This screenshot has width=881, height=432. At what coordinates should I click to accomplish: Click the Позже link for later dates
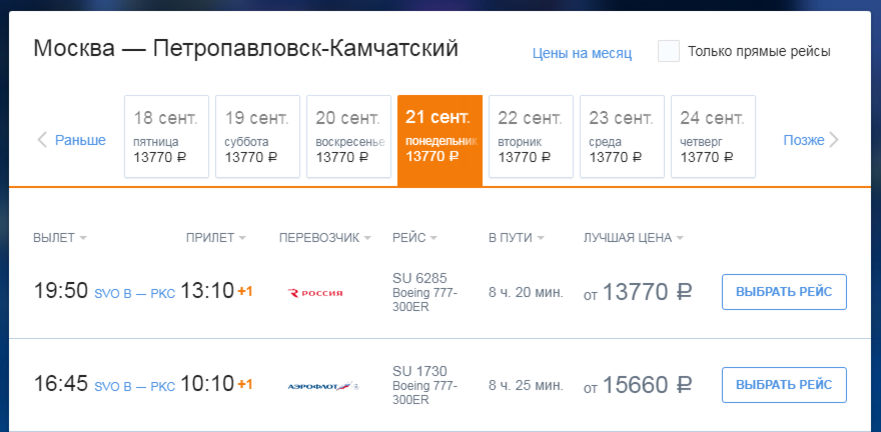pos(803,140)
